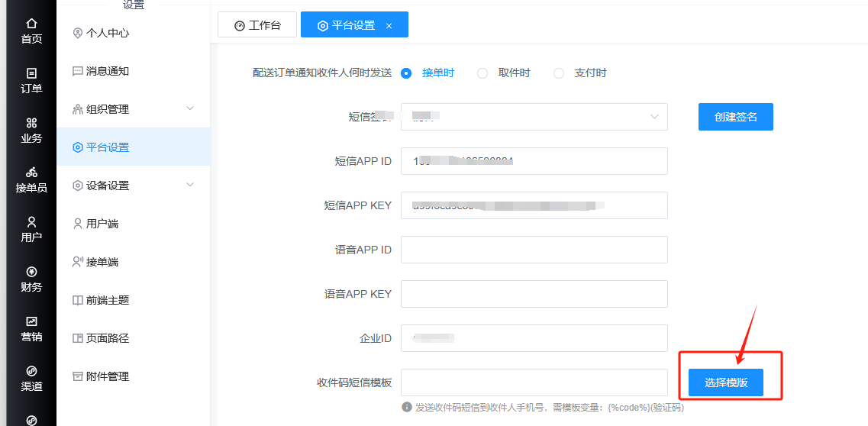Viewport: 868px width, 426px height.
Task: Expand the 组织管理 submenu chevron
Action: pos(190,108)
